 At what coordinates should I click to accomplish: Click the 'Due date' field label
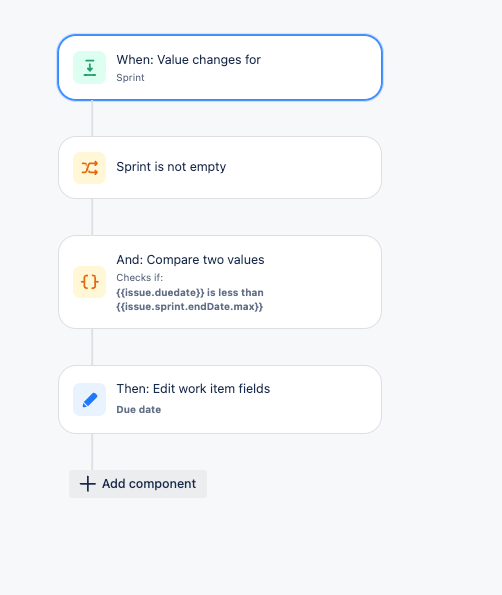tap(138, 410)
